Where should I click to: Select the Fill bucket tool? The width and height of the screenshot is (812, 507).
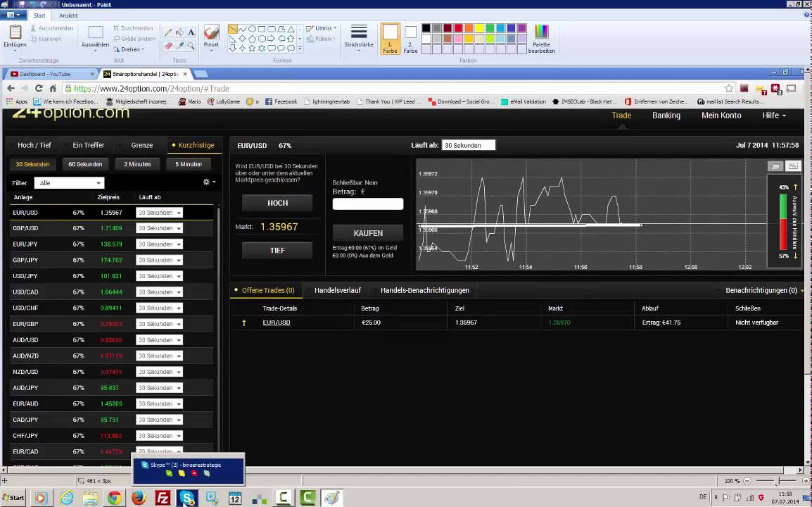click(x=179, y=32)
